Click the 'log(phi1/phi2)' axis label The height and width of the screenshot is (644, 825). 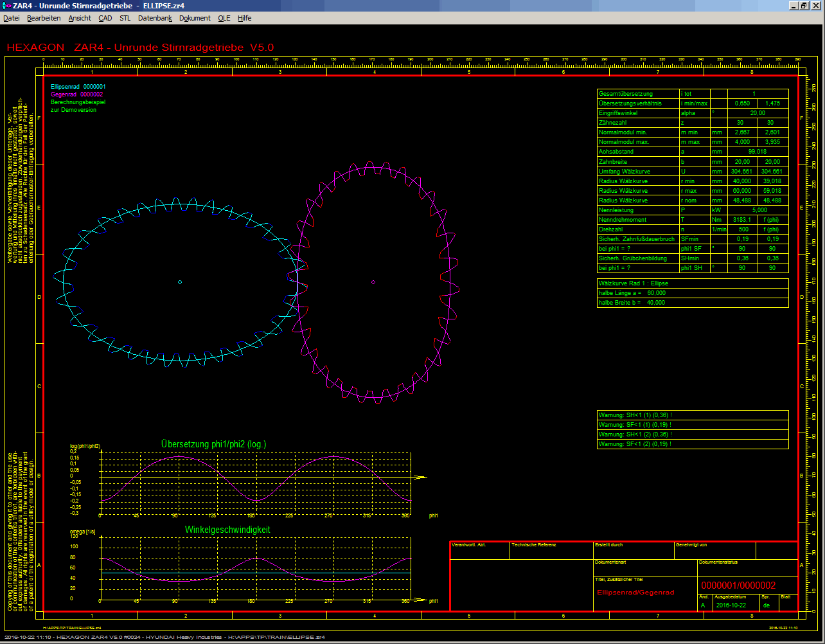click(x=85, y=446)
